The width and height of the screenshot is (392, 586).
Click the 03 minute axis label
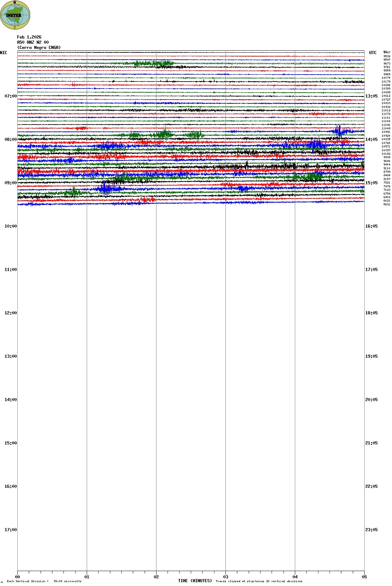(x=226, y=577)
